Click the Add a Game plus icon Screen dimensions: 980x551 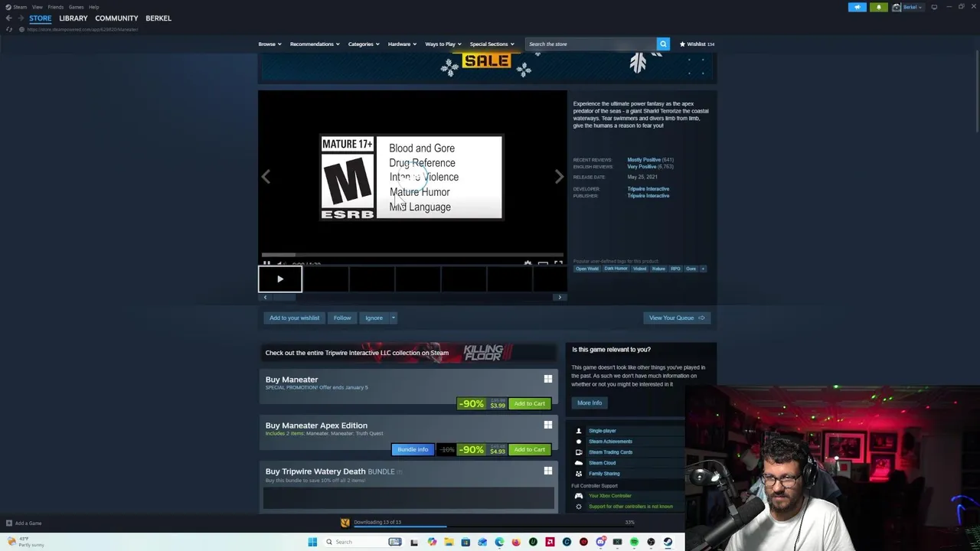9,523
